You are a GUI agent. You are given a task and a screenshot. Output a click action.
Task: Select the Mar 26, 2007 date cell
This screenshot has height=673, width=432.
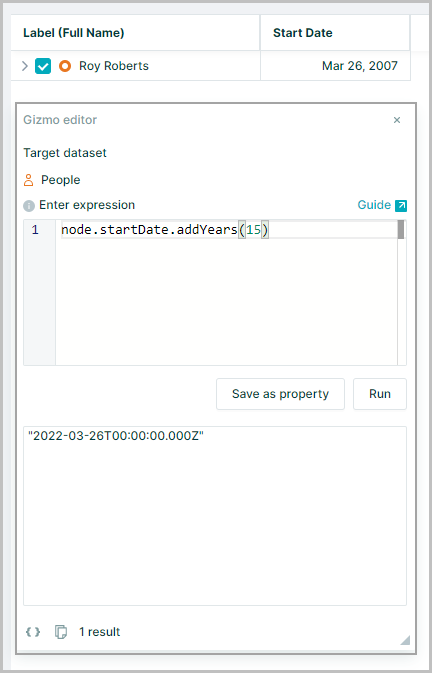point(335,66)
